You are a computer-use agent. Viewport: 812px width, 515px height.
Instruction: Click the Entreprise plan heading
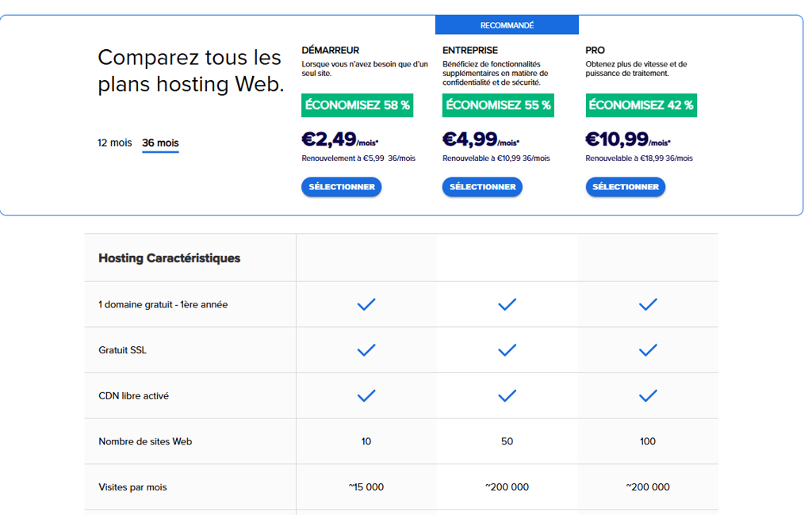tap(470, 50)
